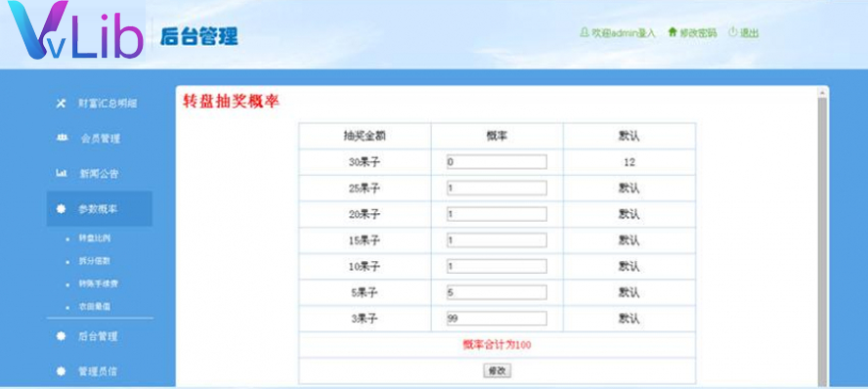This screenshot has height=389, width=868.
Task: Open 财富汇总明细 in the sidebar
Action: click(x=108, y=104)
